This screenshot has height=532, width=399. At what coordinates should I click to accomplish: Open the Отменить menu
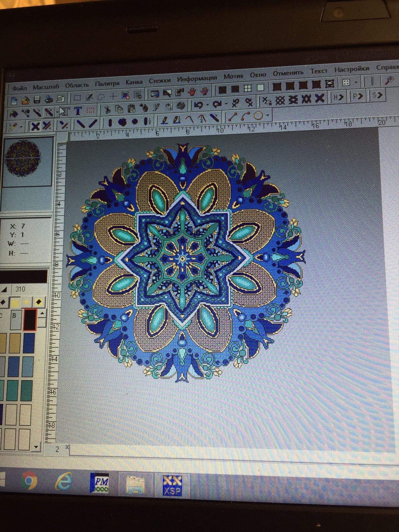288,73
